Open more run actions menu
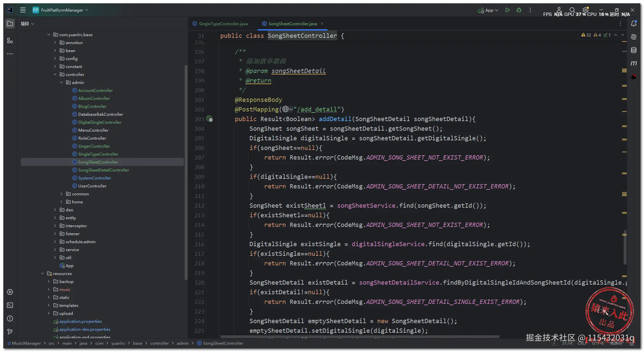Screen dimensions: 644x352 (x=530, y=10)
